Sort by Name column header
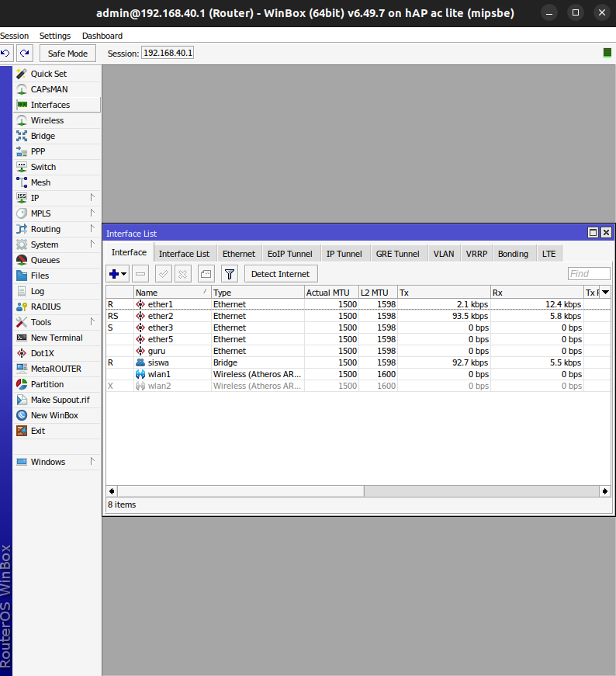 [172, 293]
